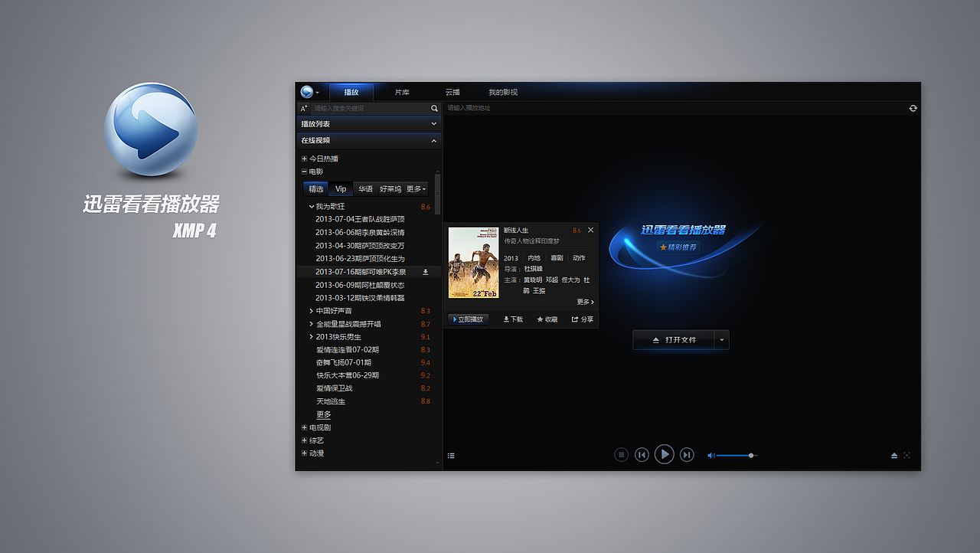This screenshot has width=980, height=553.
Task: Download the 2013-07-16期 episode via its icon
Action: tap(426, 272)
